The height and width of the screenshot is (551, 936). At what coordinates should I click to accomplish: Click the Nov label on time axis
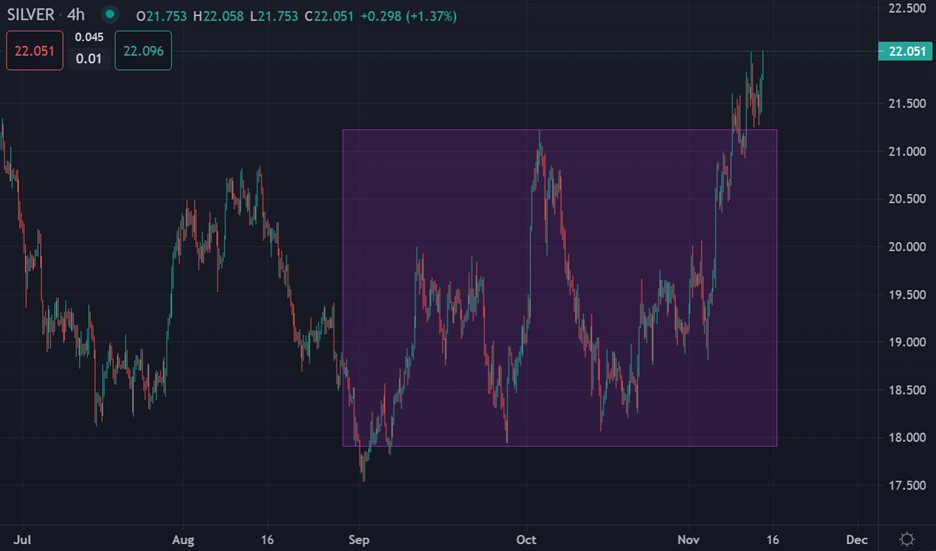pos(688,540)
